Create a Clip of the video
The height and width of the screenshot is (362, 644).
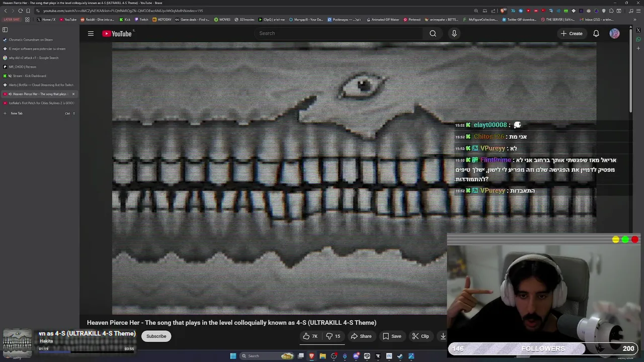click(x=421, y=336)
